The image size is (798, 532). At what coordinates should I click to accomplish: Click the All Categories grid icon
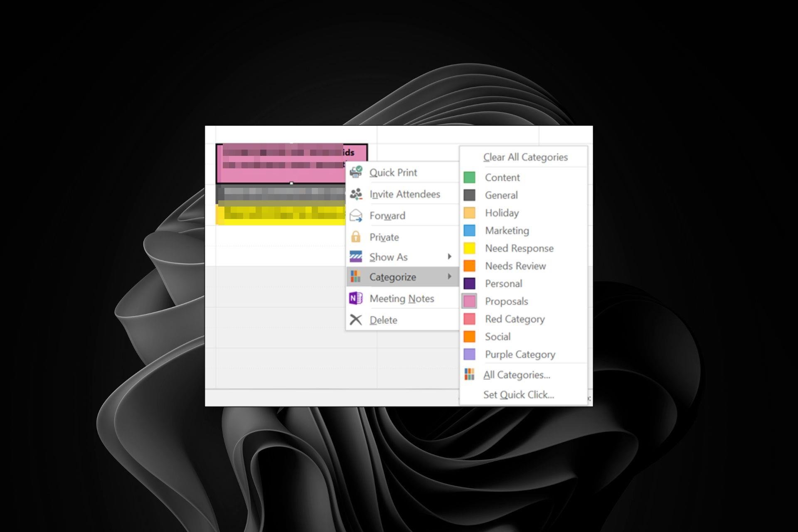(x=469, y=374)
